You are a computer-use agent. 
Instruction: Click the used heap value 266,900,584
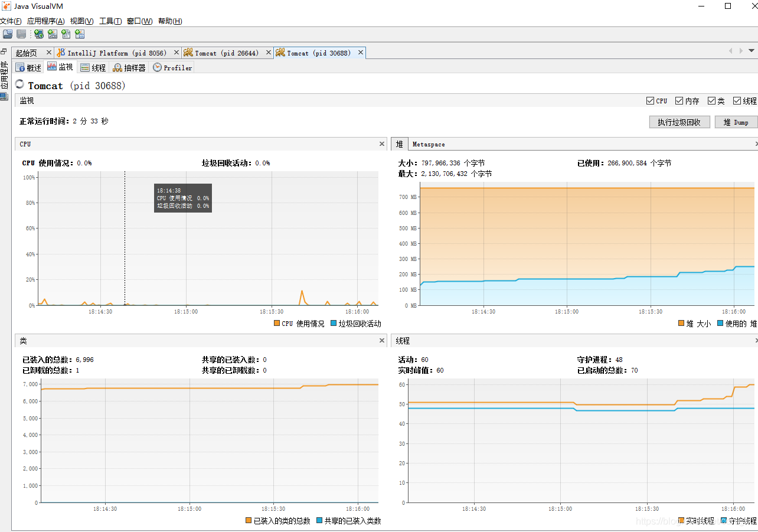click(628, 163)
